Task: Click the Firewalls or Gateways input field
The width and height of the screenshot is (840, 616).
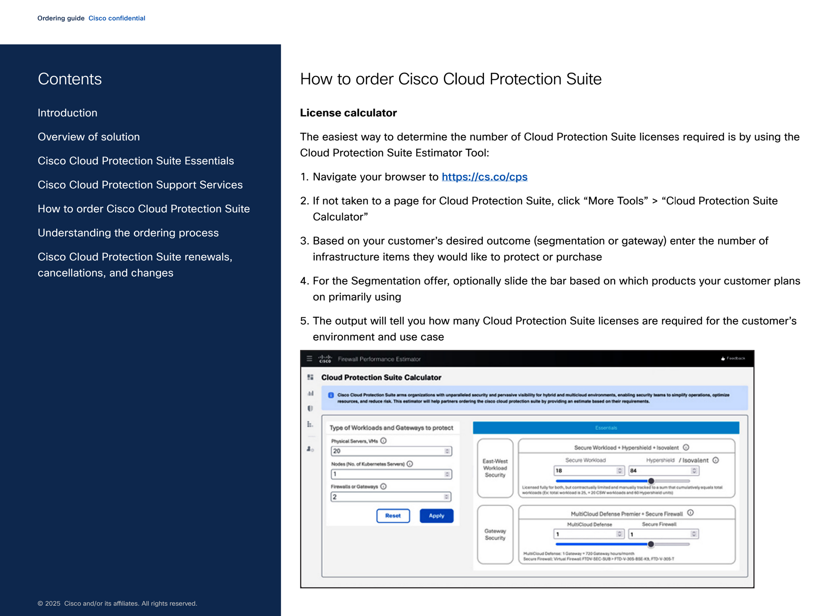Action: coord(386,497)
